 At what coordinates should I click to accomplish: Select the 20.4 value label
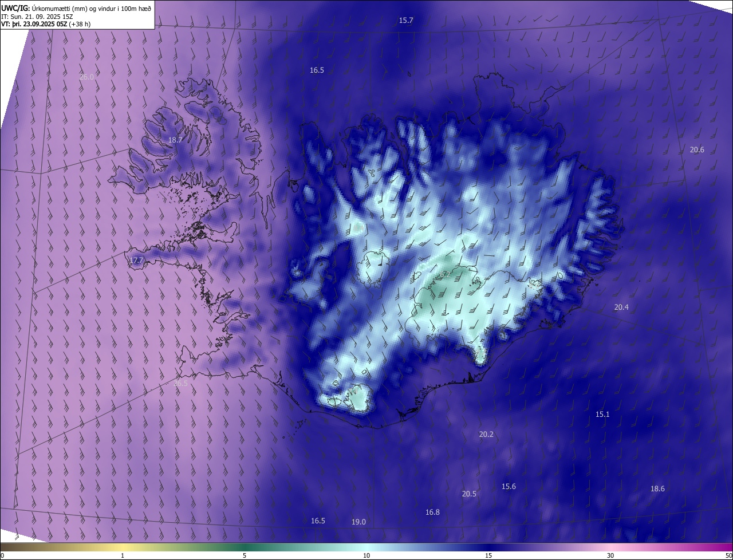click(621, 307)
